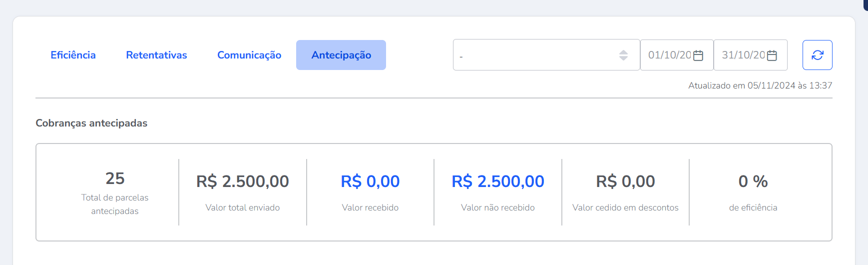
Task: Click the up-down arrows of the filter select
Action: coord(623,55)
